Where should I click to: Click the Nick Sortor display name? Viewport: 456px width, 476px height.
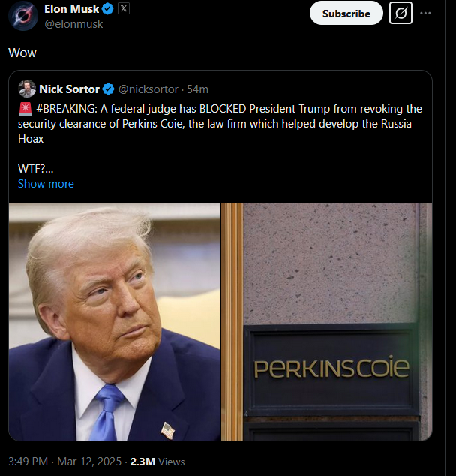pos(70,89)
